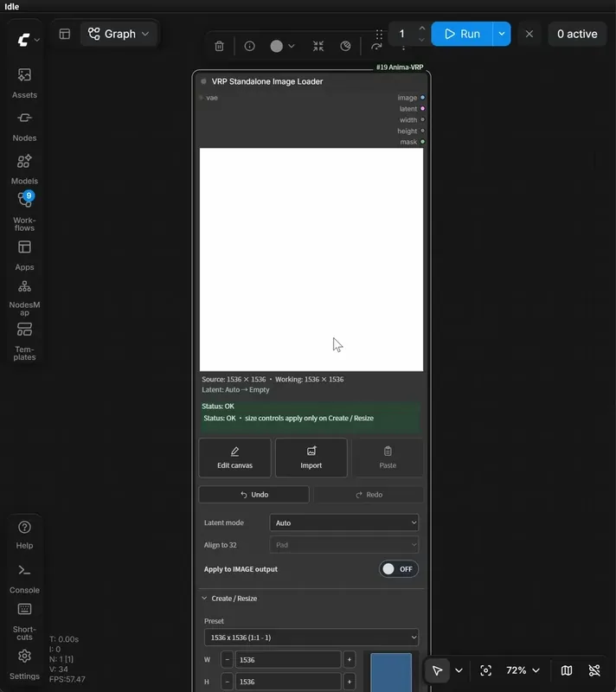Screen dimensions: 616x692
Task: Click the latent output connector
Action: [422, 109]
